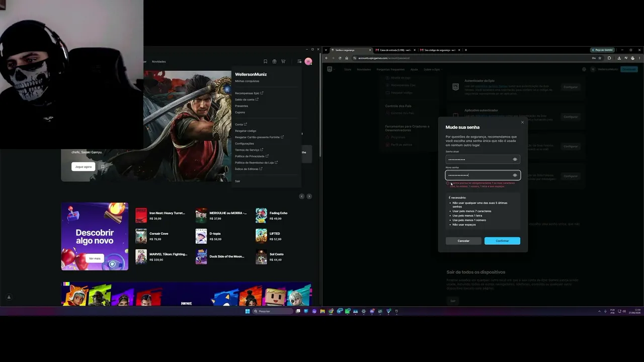Click the Cancelar button

tap(463, 241)
